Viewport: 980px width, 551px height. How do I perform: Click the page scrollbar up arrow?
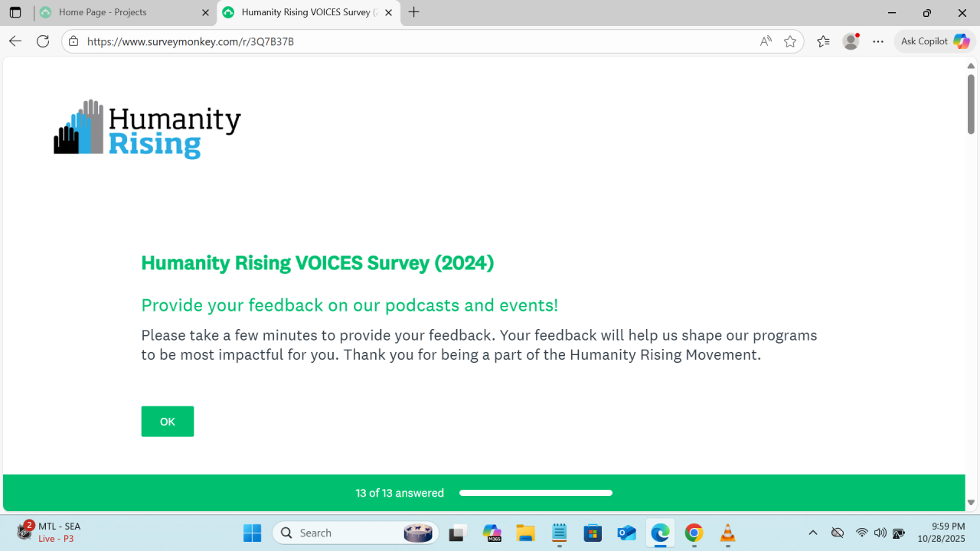click(x=971, y=66)
